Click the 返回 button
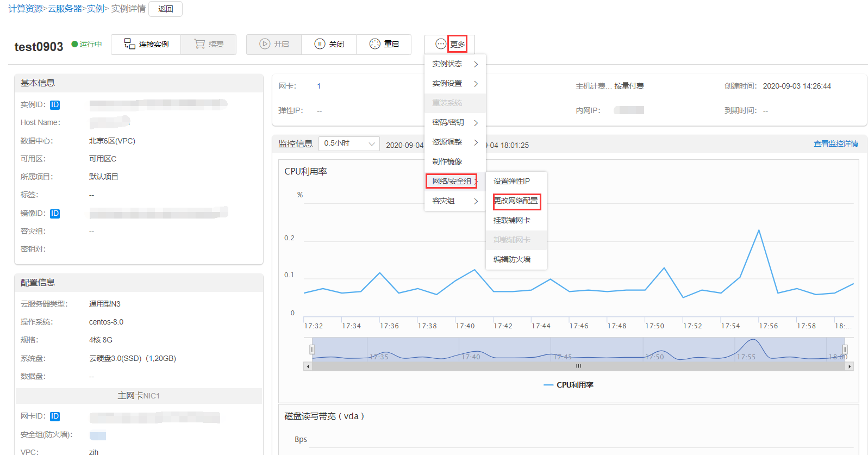 pyautogui.click(x=165, y=9)
